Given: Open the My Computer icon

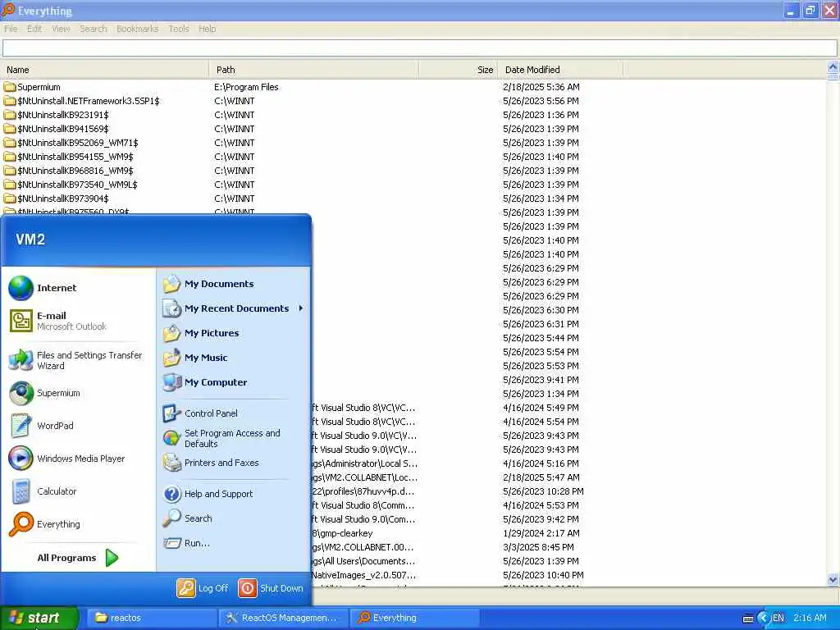Looking at the screenshot, I should (x=172, y=382).
